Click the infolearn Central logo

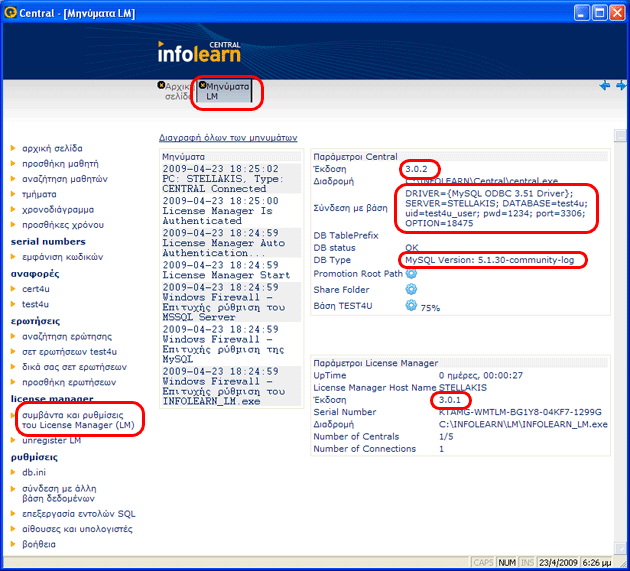tap(199, 52)
